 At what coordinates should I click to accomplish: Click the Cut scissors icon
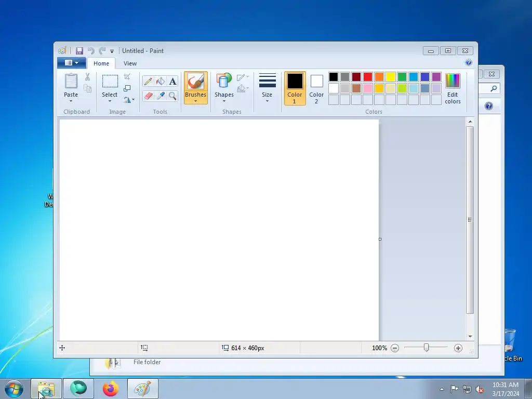(x=87, y=77)
